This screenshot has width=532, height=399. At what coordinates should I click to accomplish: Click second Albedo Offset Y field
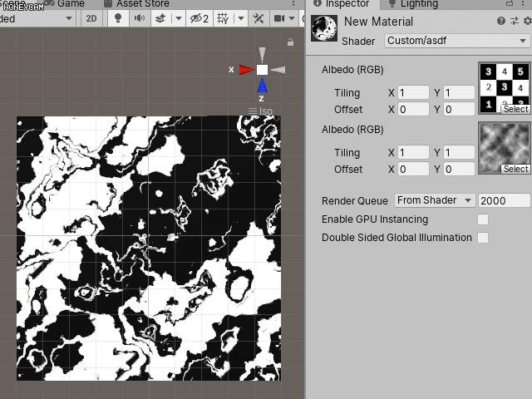point(459,169)
